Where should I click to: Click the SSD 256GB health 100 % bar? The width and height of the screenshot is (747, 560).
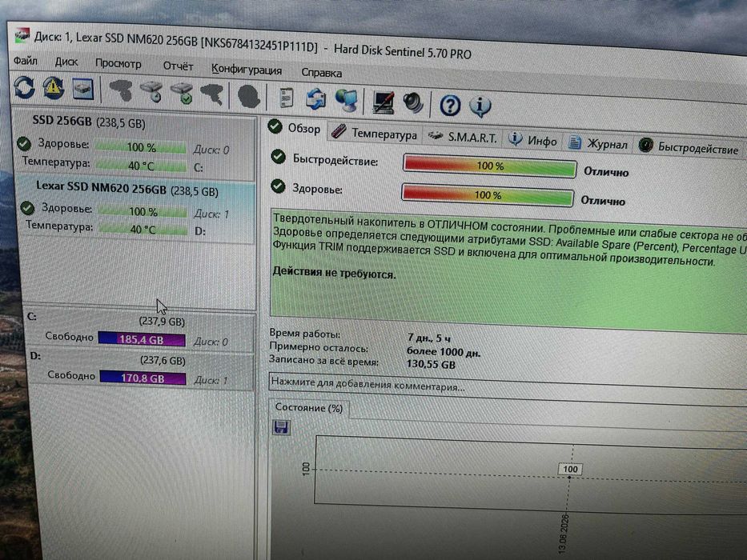(x=141, y=147)
